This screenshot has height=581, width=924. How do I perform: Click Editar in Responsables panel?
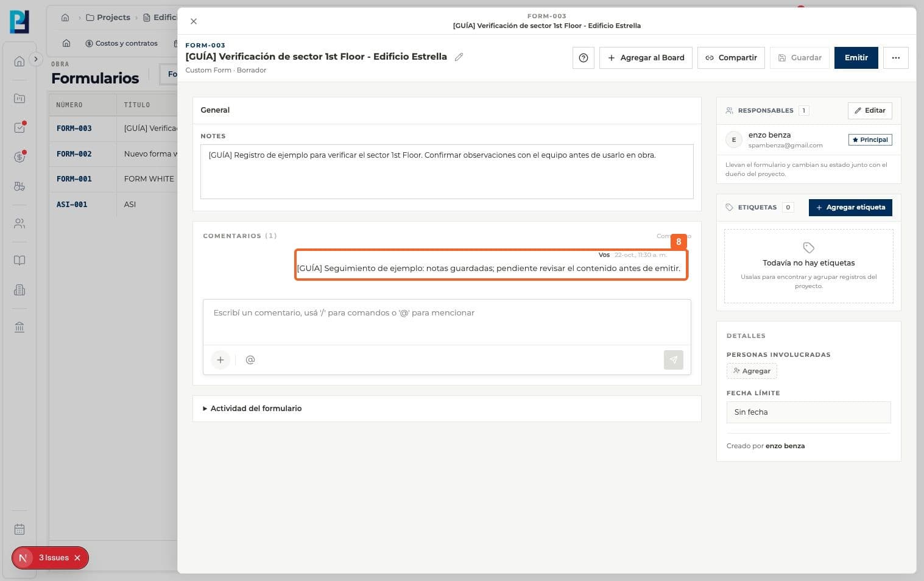click(x=870, y=110)
